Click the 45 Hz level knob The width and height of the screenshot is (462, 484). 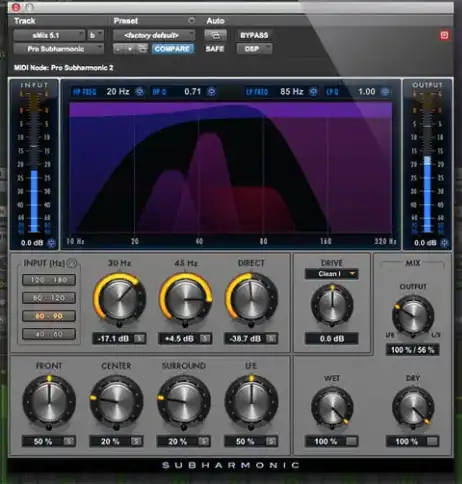[185, 299]
